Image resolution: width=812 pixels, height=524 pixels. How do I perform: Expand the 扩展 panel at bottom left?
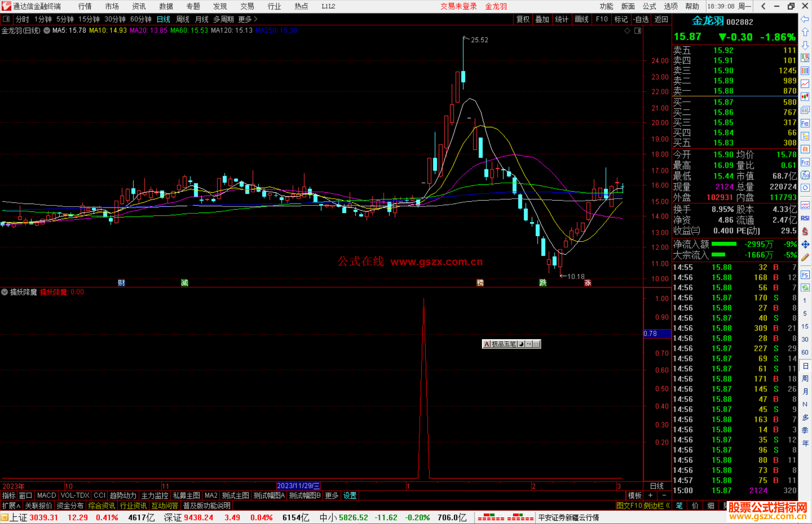(11, 506)
